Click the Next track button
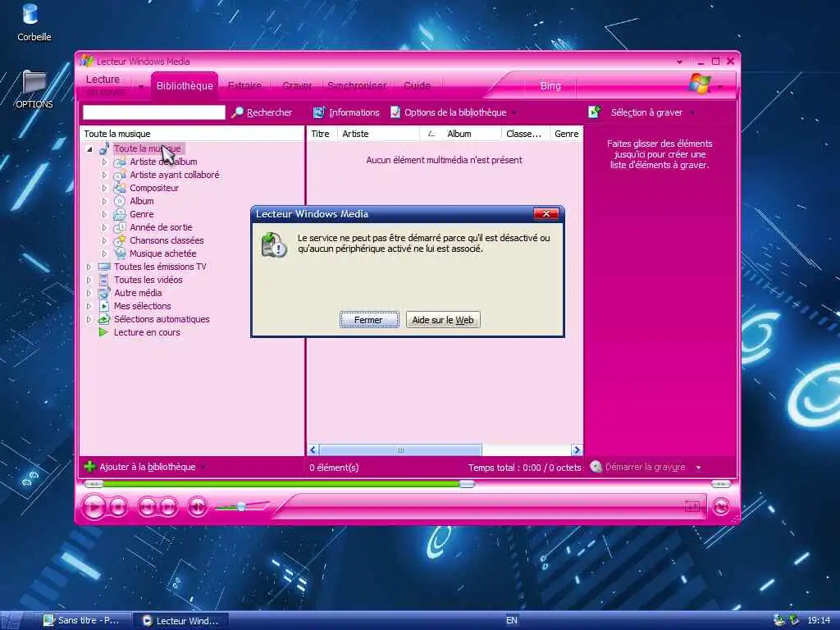 click(168, 507)
